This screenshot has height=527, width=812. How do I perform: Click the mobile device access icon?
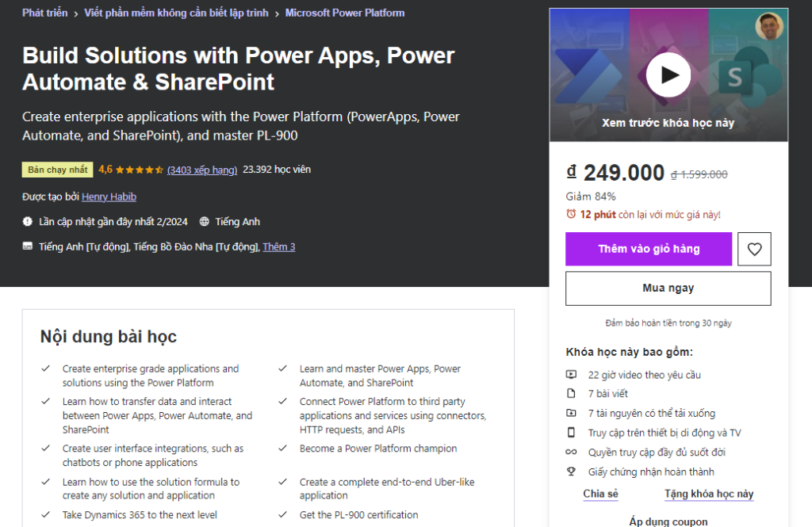click(571, 433)
